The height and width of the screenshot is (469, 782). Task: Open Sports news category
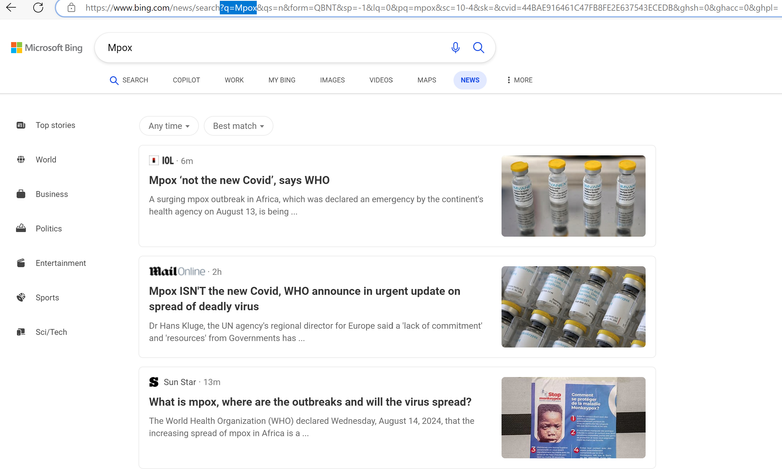click(47, 297)
